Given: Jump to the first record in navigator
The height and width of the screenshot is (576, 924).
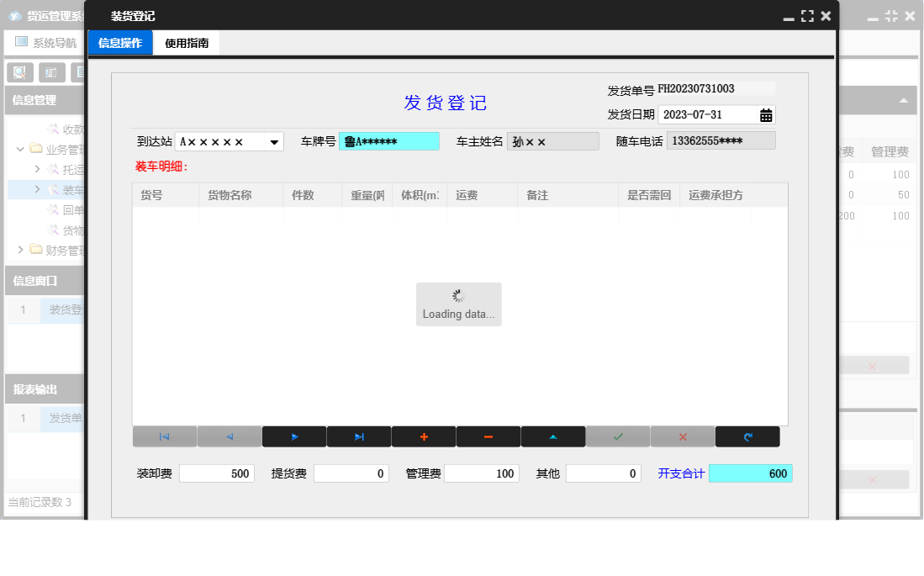Looking at the screenshot, I should coord(165,437).
